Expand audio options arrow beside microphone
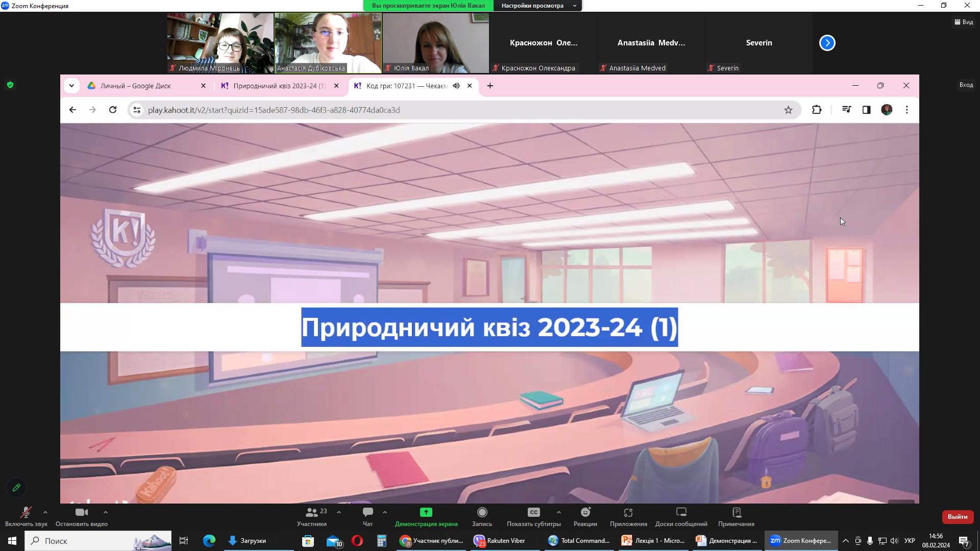Screen dimensions: 980x551 tap(45, 512)
